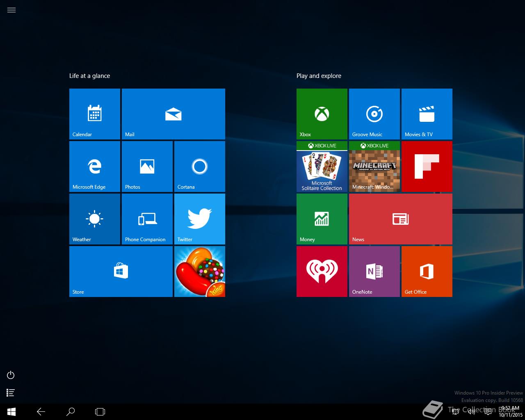Open the Flipboard tile

(427, 167)
